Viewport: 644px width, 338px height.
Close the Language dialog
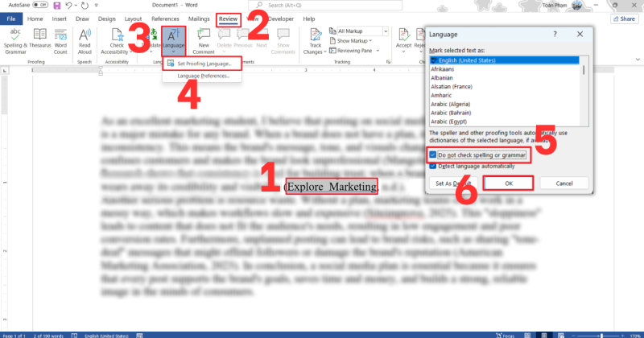[x=580, y=34]
